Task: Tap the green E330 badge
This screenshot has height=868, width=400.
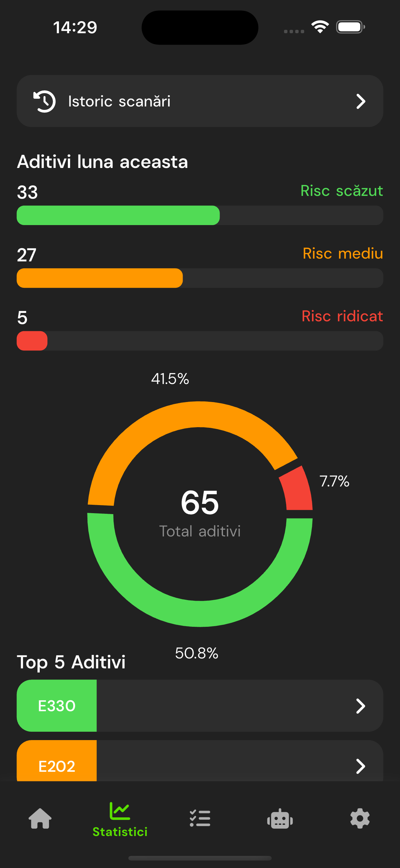Action: click(x=56, y=706)
